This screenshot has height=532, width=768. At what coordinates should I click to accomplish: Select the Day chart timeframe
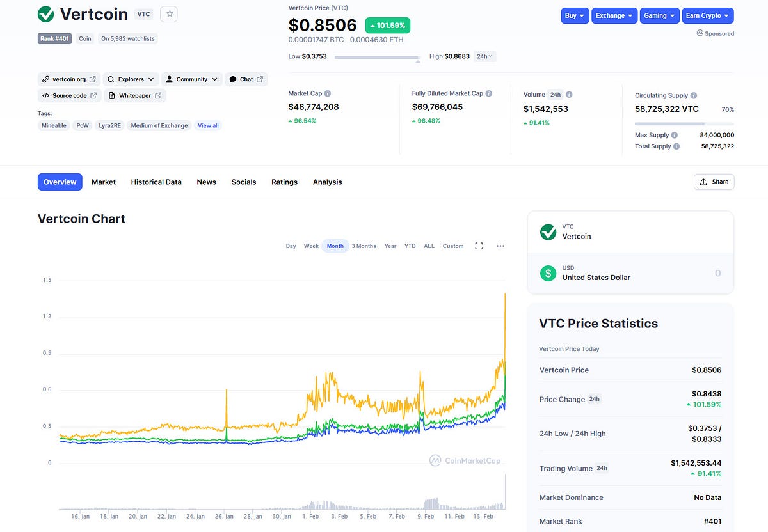[291, 246]
